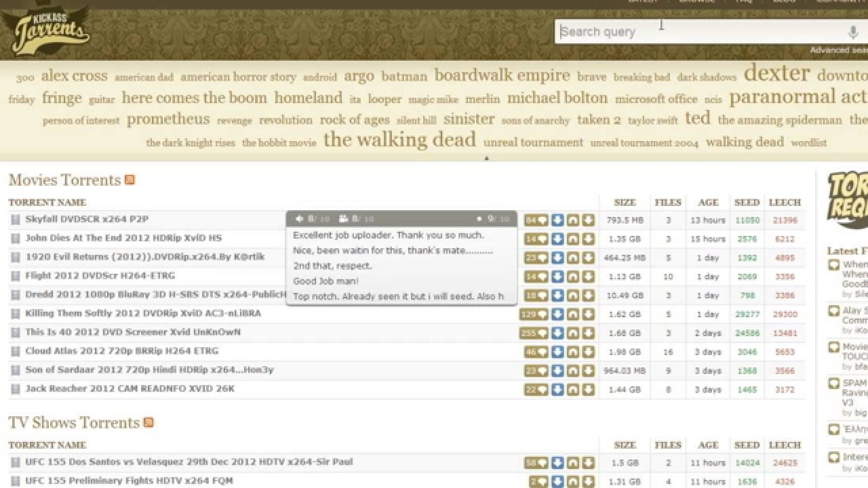Open Skyfall DVDSCR x264 P2P torrent
Screen dimensions: 868x488
click(x=87, y=219)
